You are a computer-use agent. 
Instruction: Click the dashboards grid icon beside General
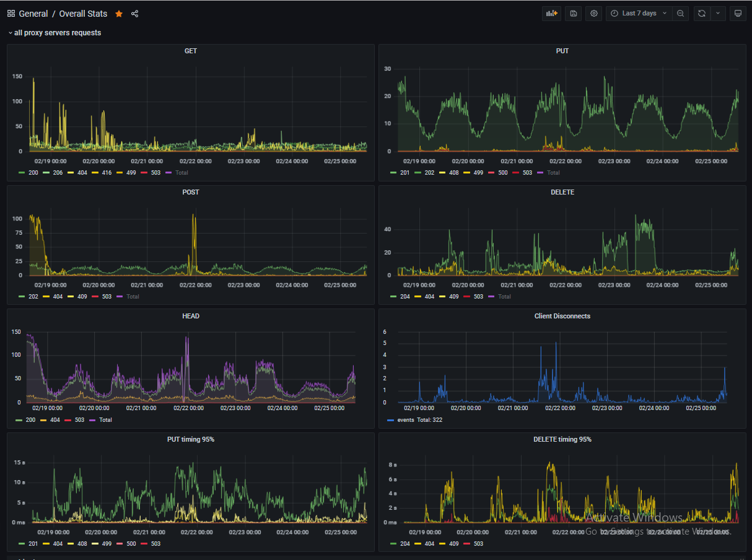pos(11,14)
